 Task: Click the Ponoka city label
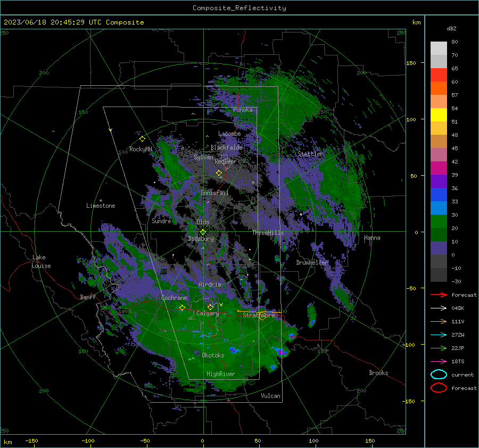pyautogui.click(x=243, y=110)
